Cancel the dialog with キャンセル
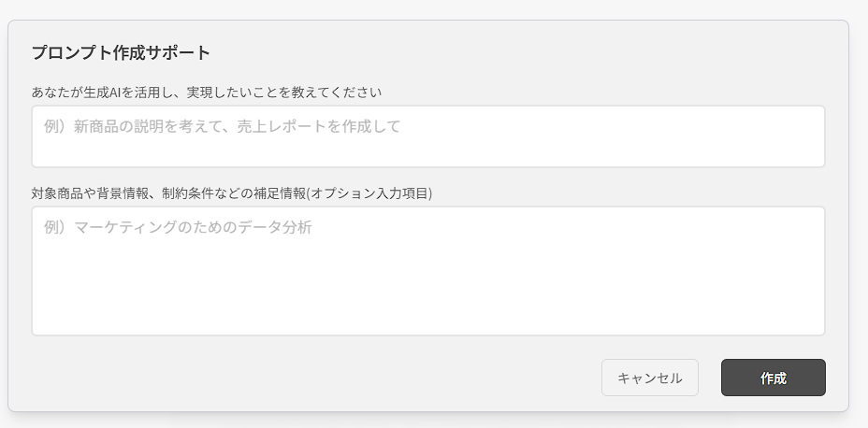This screenshot has height=428, width=868. (650, 378)
